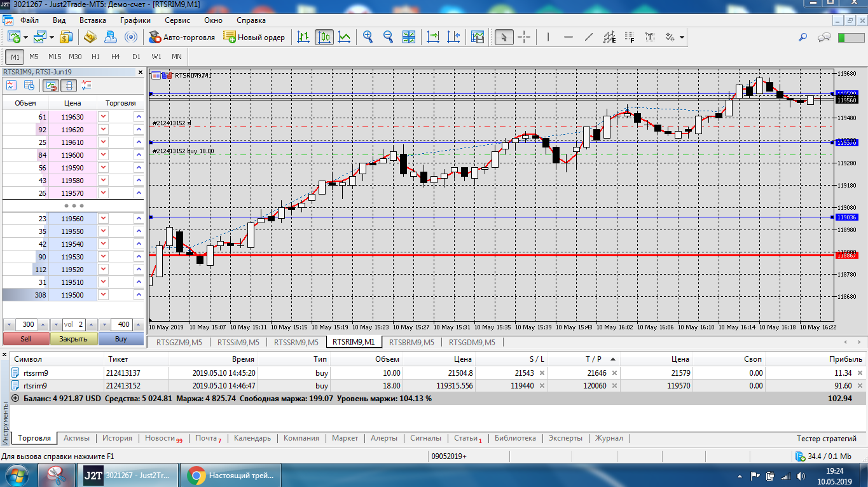Expand the graphical objects dropdown arrow
This screenshot has width=868, height=487.
tap(682, 38)
